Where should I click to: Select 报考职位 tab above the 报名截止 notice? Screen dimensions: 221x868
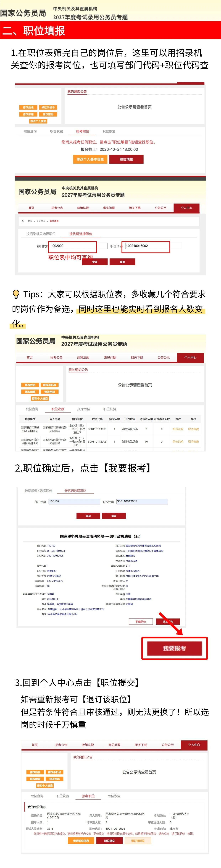click(83, 131)
